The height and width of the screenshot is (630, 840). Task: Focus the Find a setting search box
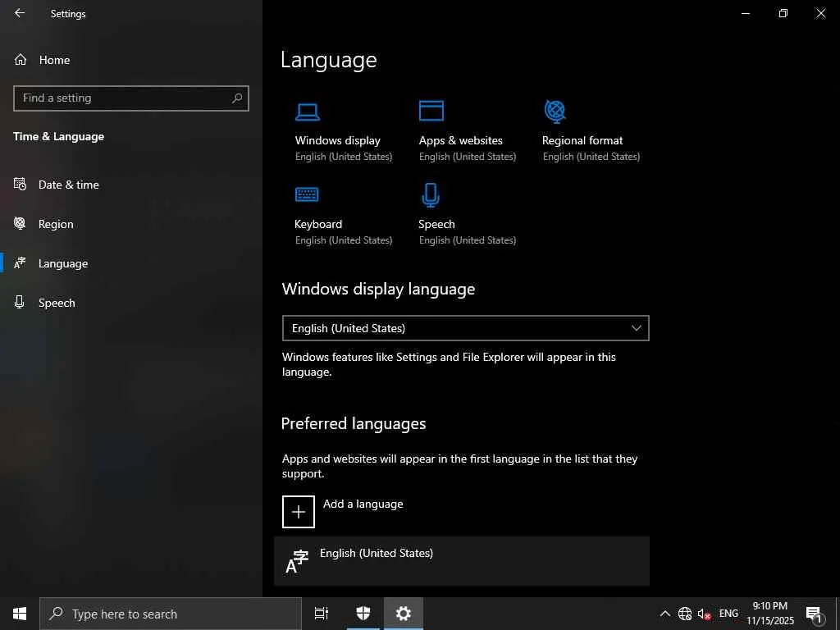130,98
